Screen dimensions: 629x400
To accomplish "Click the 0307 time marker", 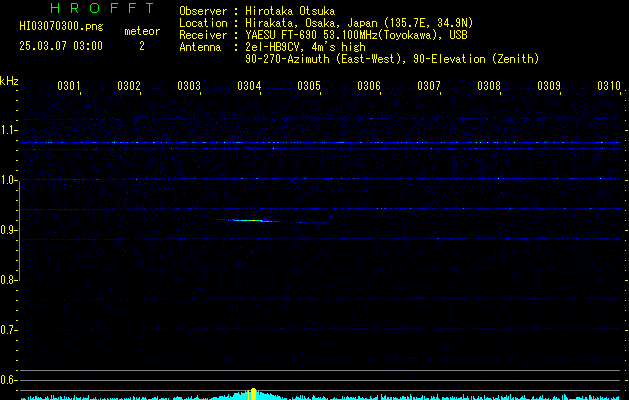I will [x=429, y=86].
